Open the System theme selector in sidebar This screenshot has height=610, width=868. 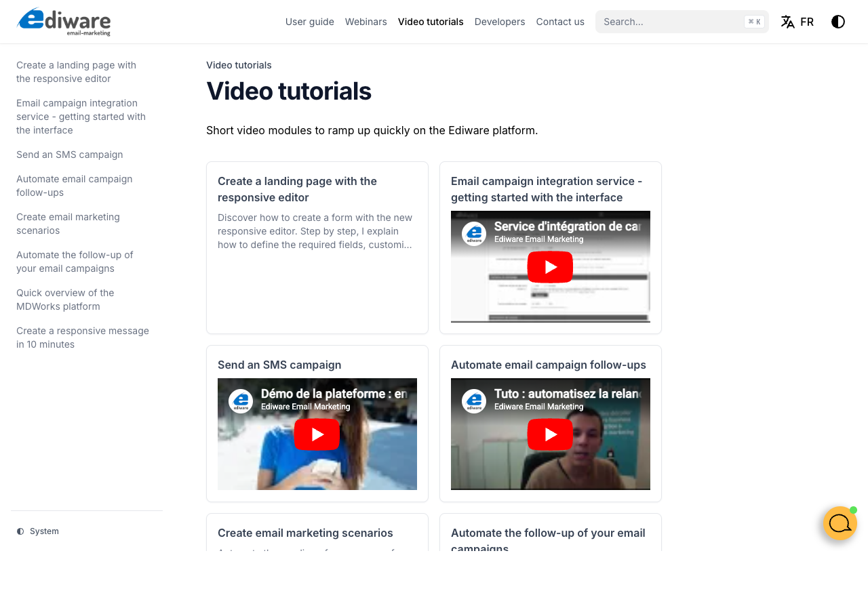[x=38, y=531]
